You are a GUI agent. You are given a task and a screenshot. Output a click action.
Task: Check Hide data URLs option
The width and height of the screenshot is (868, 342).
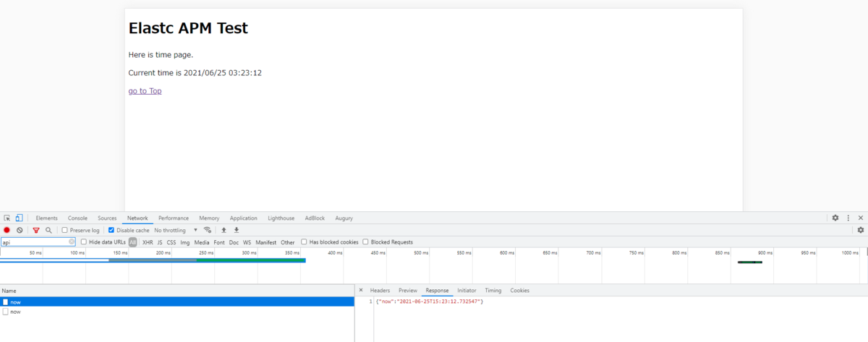pyautogui.click(x=83, y=242)
